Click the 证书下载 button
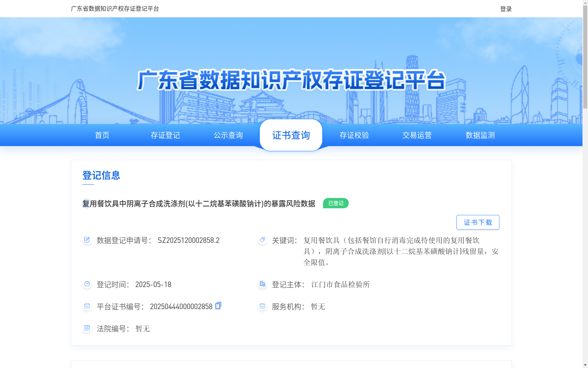 [x=478, y=222]
